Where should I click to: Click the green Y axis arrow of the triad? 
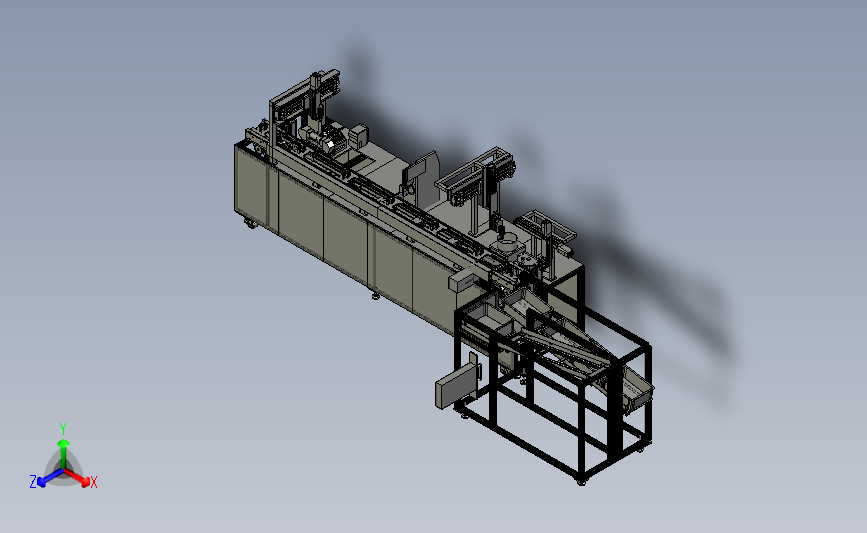click(x=64, y=454)
